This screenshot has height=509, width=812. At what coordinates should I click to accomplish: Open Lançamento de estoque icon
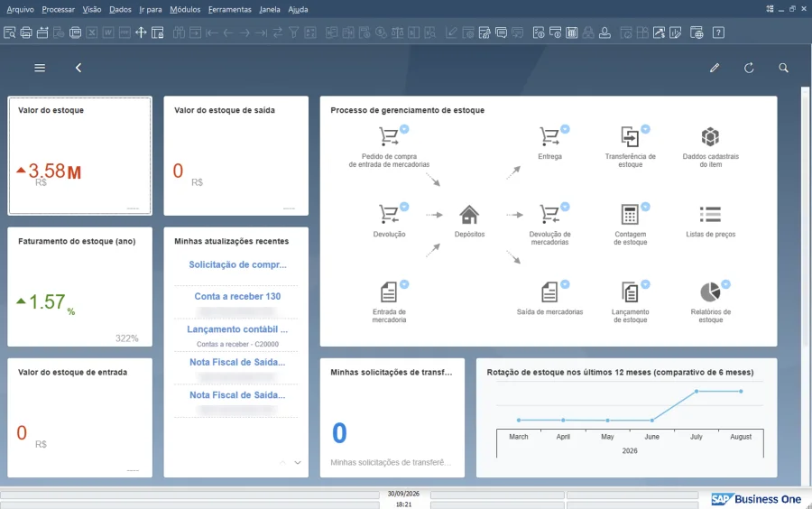630,292
